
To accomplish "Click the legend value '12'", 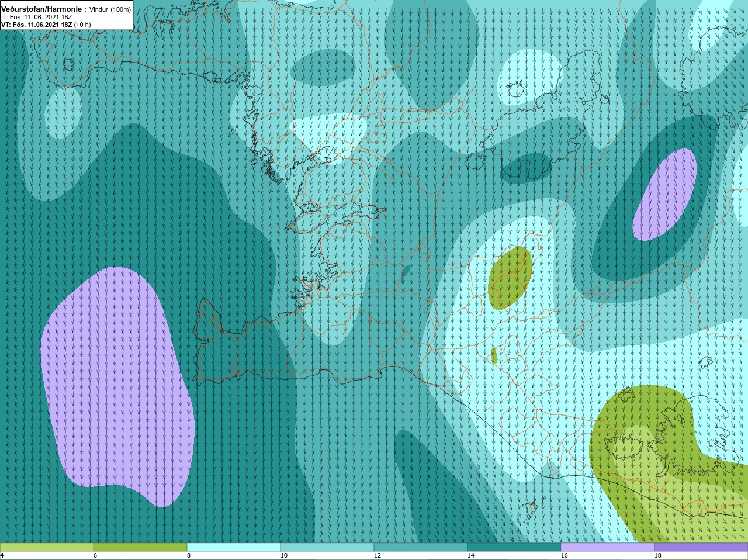I will pos(378,555).
